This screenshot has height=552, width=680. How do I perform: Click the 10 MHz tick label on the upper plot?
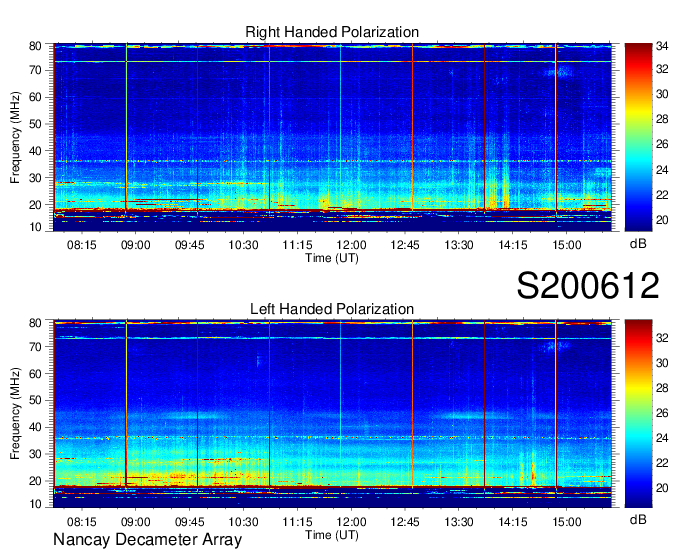[x=35, y=227]
